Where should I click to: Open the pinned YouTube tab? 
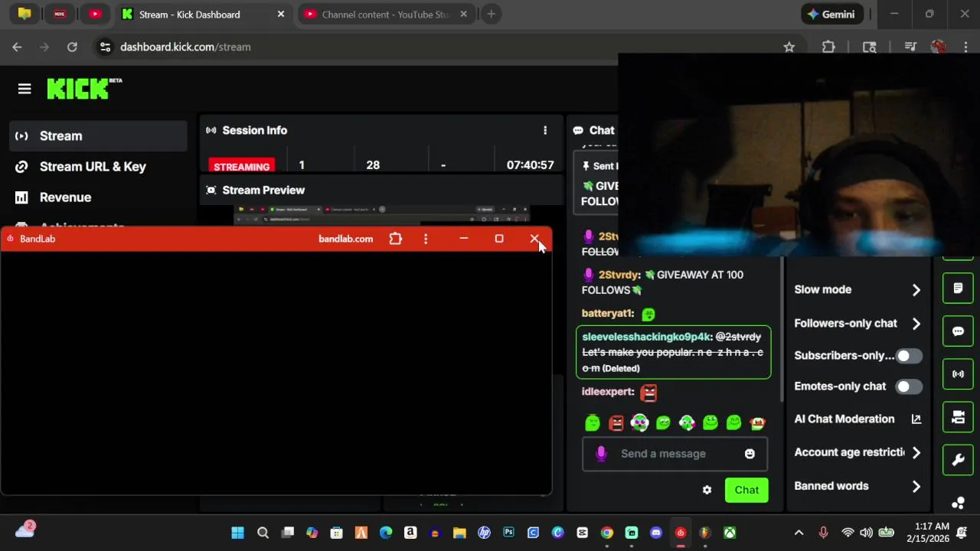(95, 15)
